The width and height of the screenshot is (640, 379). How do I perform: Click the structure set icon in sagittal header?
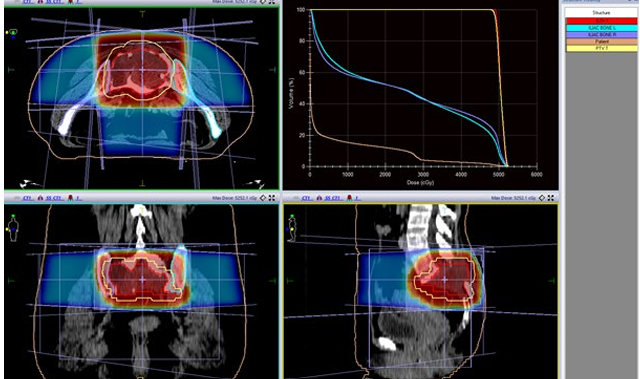point(319,198)
